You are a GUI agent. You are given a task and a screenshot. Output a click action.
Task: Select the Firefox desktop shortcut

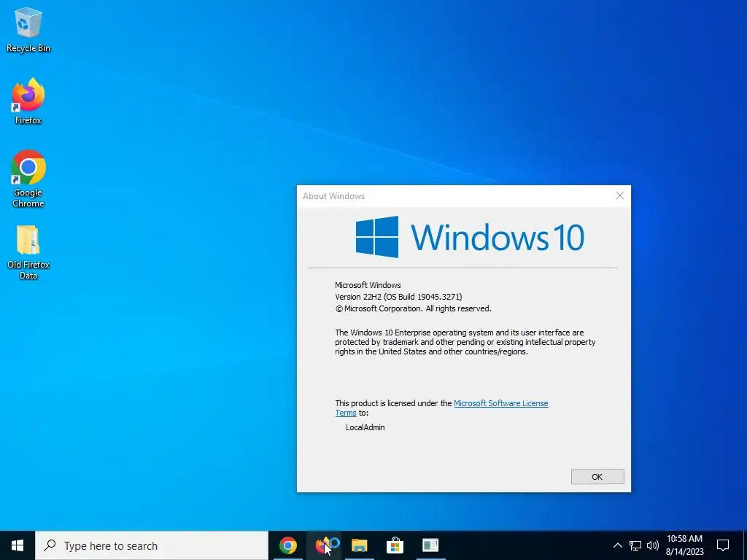(x=28, y=101)
